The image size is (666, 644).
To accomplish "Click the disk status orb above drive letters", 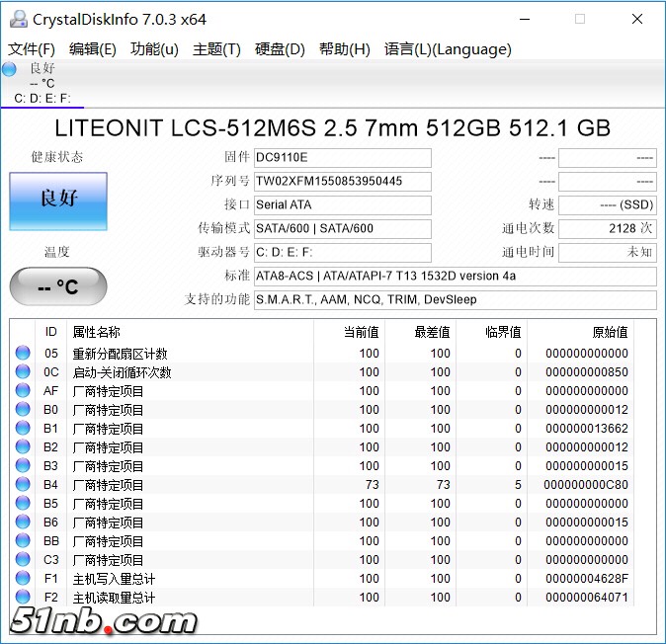I will click(x=10, y=69).
